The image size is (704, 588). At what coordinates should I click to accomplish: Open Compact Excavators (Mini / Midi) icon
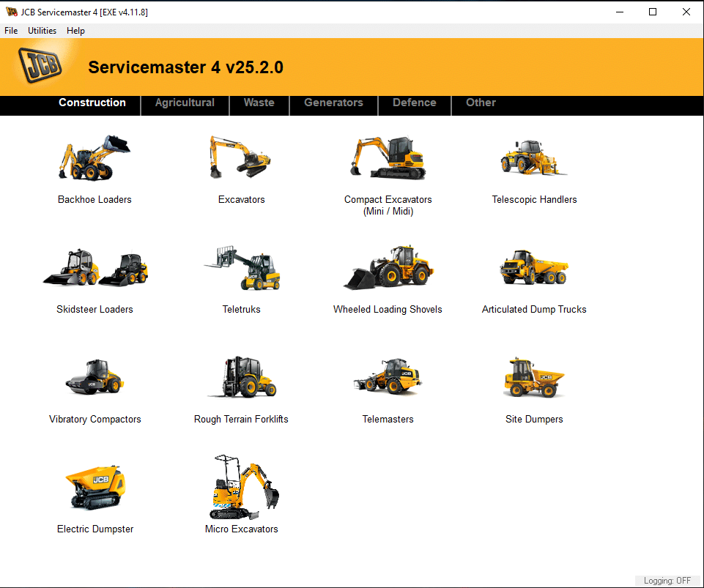pos(388,157)
